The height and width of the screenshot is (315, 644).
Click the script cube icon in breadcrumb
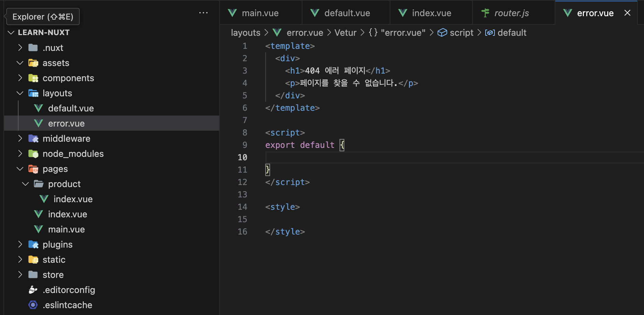point(442,33)
